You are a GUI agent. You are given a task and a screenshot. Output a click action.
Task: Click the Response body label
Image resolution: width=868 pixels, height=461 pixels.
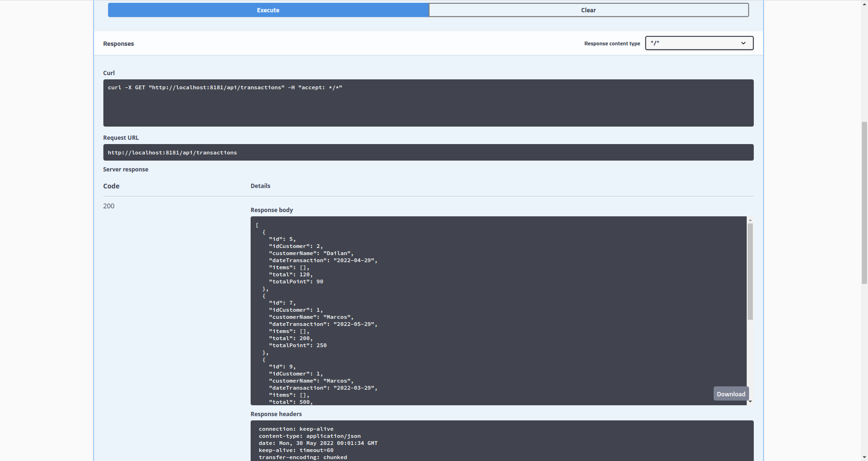pyautogui.click(x=271, y=210)
